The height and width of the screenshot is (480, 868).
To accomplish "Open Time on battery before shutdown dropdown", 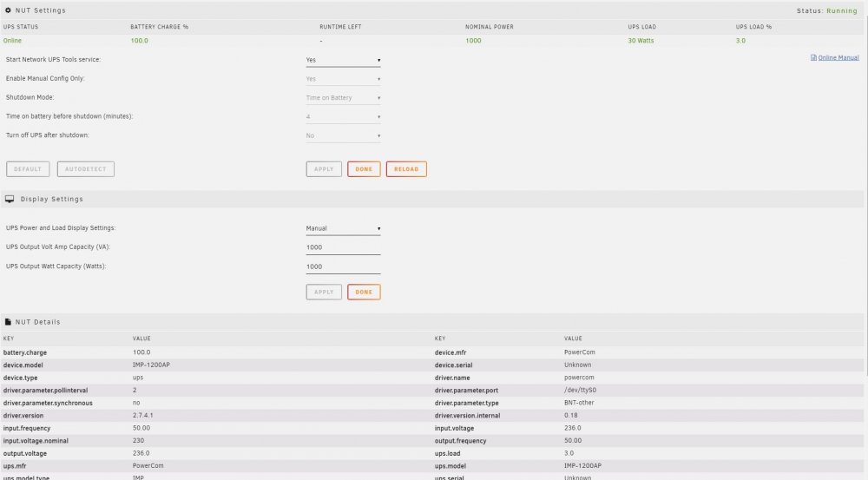I will coord(343,116).
